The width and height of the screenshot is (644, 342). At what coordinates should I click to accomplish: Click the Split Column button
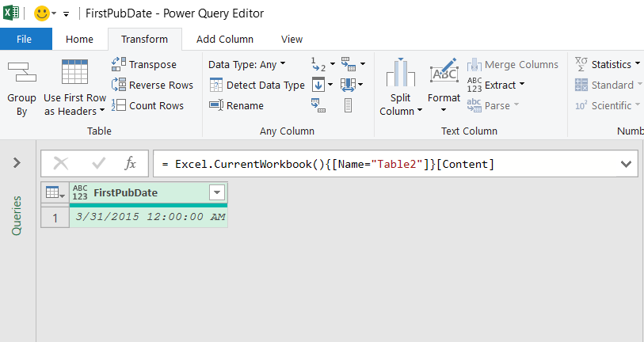point(401,87)
